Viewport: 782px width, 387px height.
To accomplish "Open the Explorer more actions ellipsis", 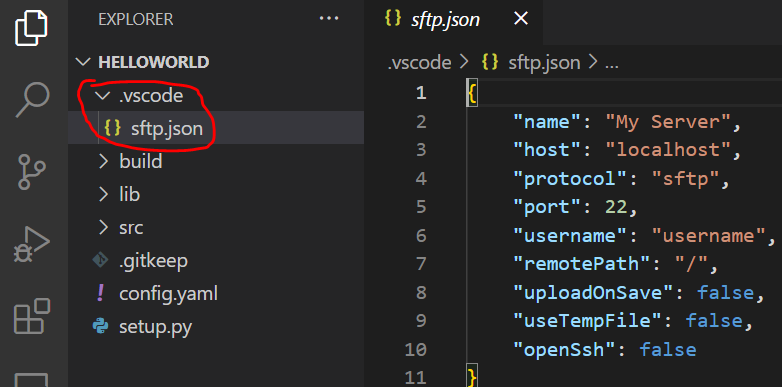I will [329, 19].
